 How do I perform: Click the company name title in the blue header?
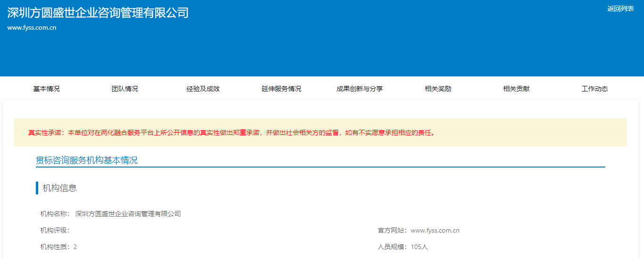98,13
